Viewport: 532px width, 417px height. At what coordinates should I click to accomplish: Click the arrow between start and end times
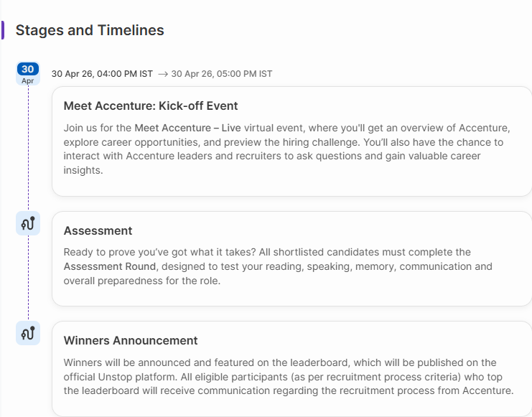click(162, 74)
